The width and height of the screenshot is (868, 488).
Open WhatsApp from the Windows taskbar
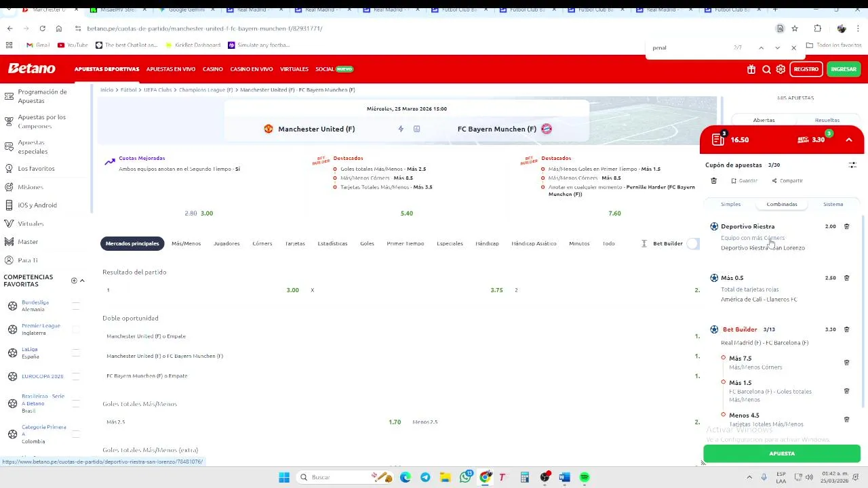click(465, 477)
